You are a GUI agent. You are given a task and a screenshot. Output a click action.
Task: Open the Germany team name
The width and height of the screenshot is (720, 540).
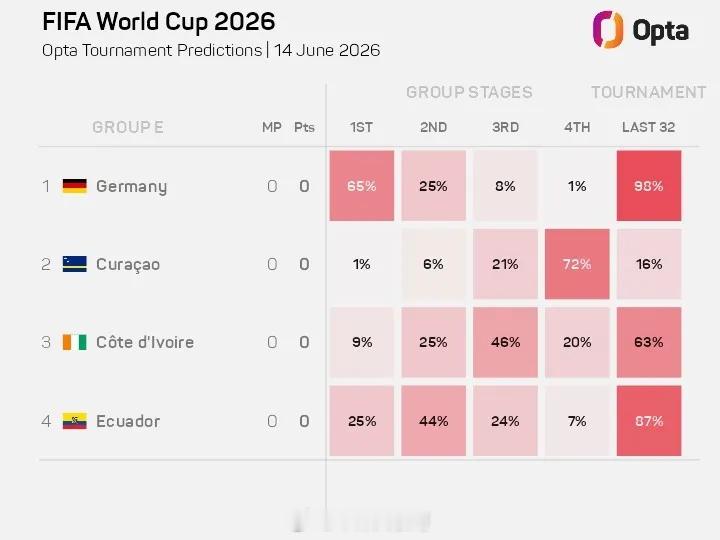click(131, 186)
